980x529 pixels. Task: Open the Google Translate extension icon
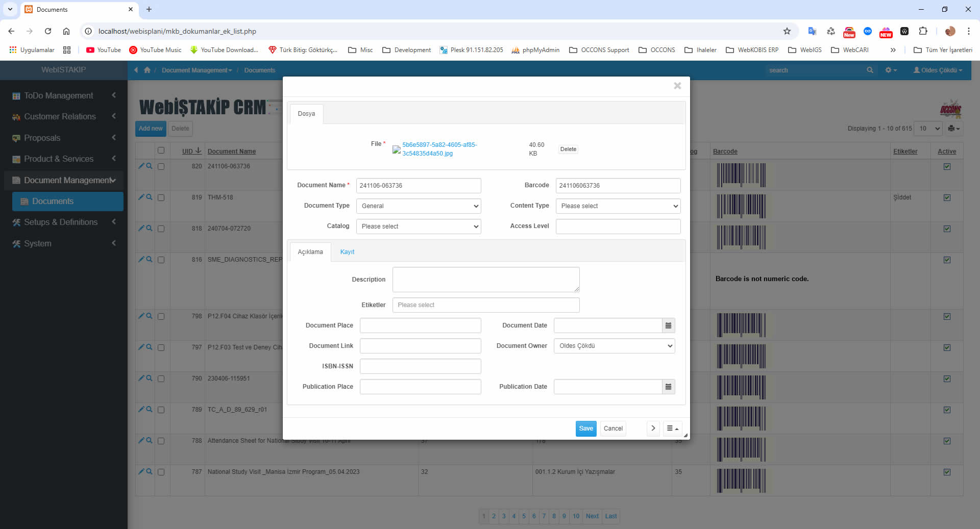[812, 31]
